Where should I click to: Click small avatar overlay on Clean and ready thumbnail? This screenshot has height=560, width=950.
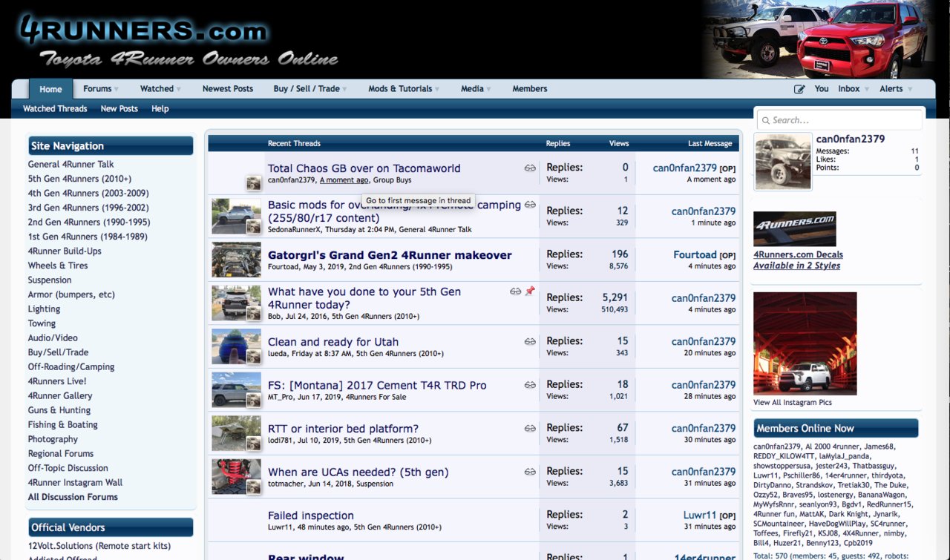(254, 357)
